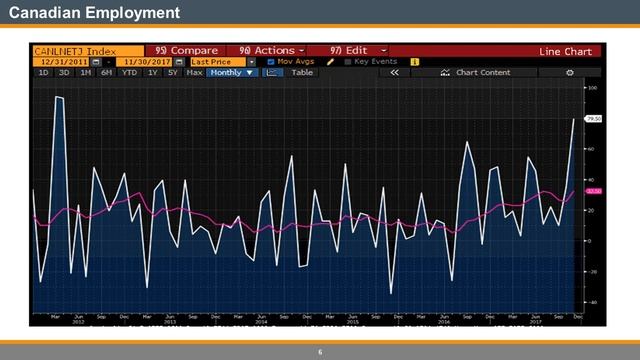Open the end date calendar picker icon
Viewport: 640px width, 360px height.
tap(179, 62)
